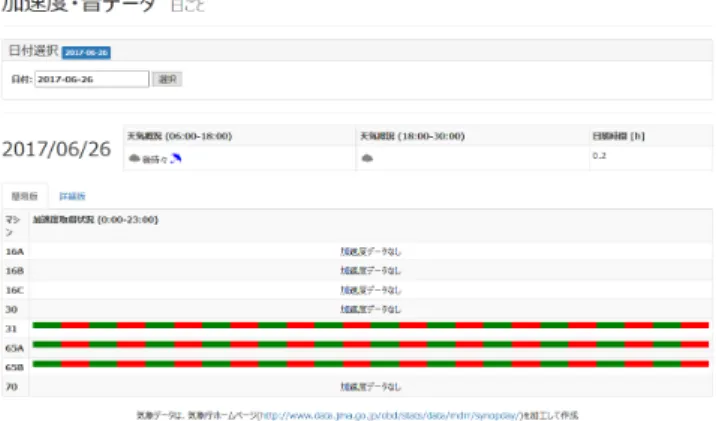
Task: Click 加速度データなし in row 30
Action: click(371, 310)
